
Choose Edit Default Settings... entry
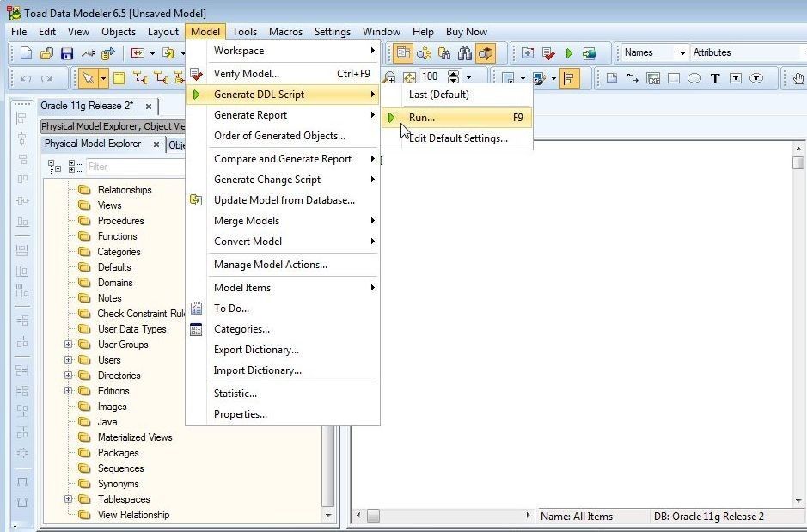pyautogui.click(x=457, y=138)
